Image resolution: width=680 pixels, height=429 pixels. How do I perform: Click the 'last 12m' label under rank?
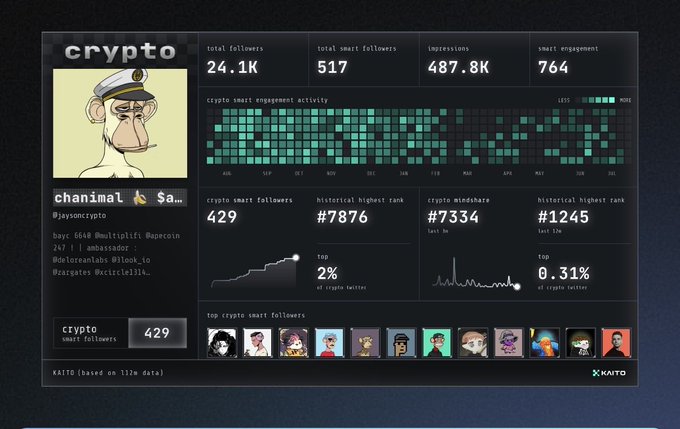click(x=550, y=231)
